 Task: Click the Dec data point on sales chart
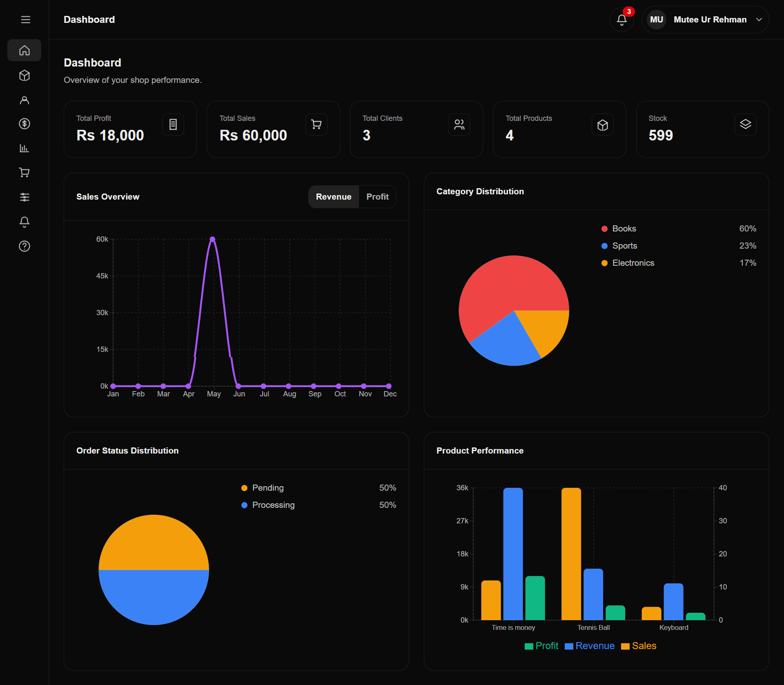389,386
